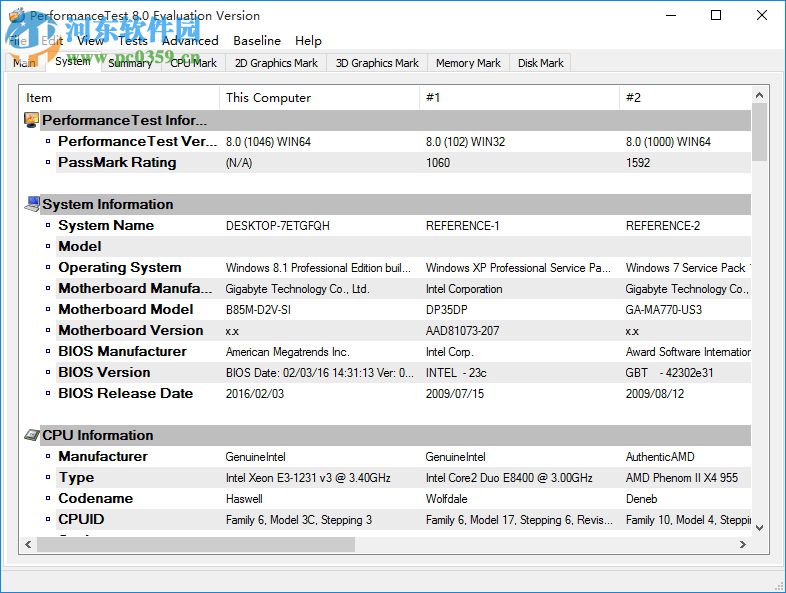Image resolution: width=786 pixels, height=593 pixels.
Task: Select the System tab
Action: pyautogui.click(x=73, y=61)
